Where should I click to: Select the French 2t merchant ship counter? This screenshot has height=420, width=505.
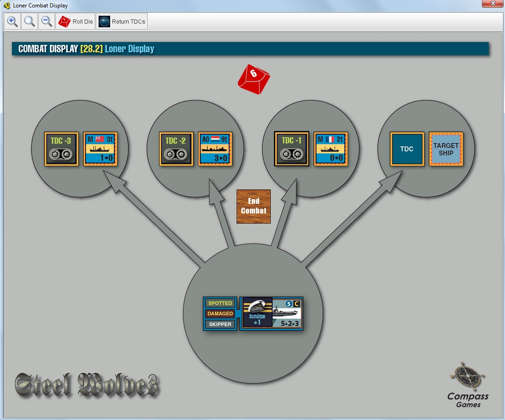[x=331, y=149]
